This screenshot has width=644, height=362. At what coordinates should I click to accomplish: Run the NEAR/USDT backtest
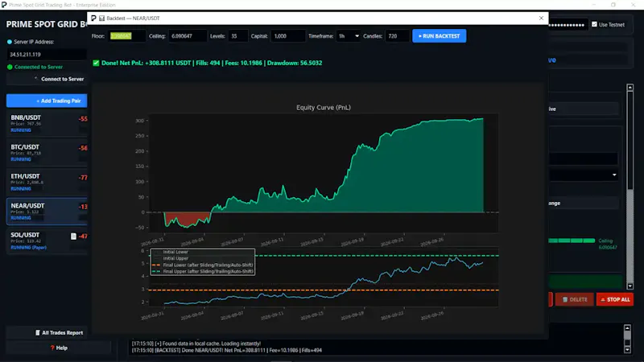coord(439,36)
